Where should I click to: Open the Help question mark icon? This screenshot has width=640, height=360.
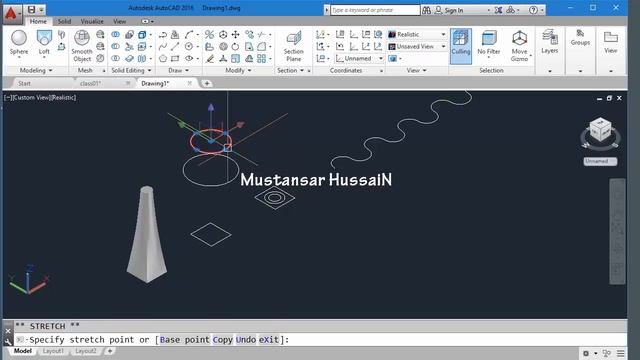(533, 10)
